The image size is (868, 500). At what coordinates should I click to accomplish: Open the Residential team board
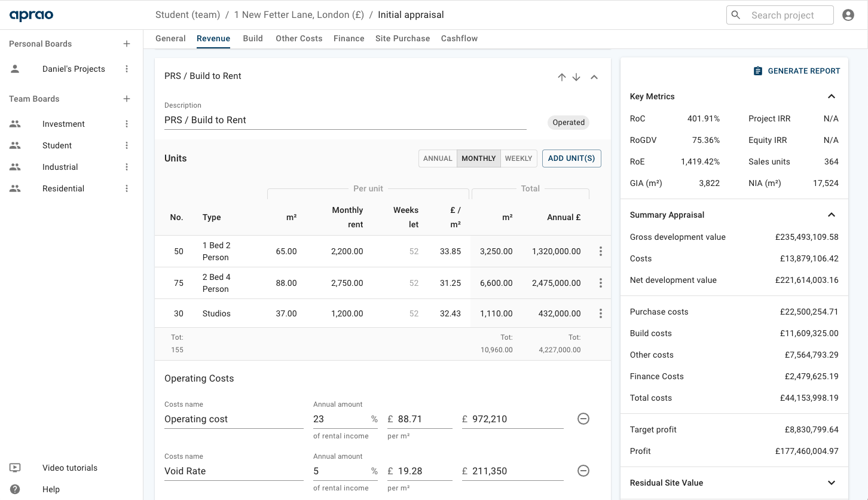point(63,188)
